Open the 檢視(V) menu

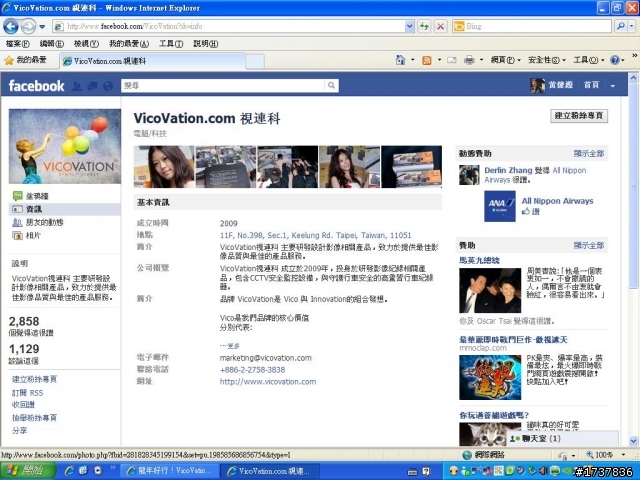86,43
